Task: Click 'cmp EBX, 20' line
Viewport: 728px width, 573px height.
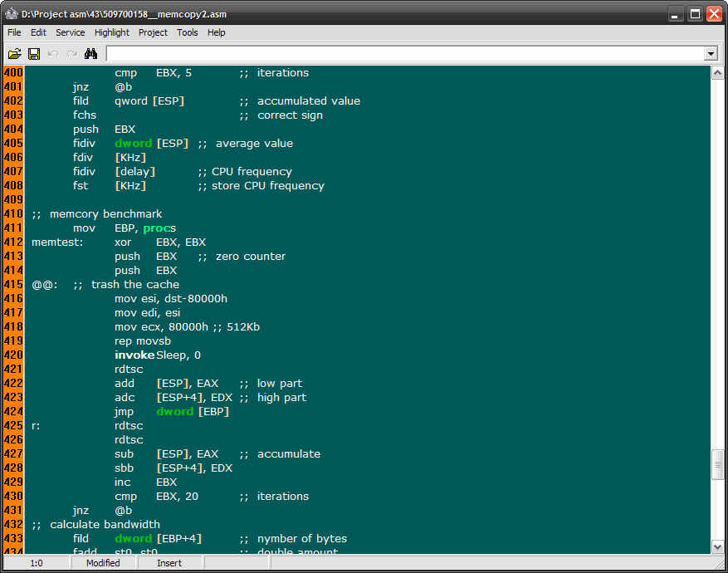Action: point(156,497)
